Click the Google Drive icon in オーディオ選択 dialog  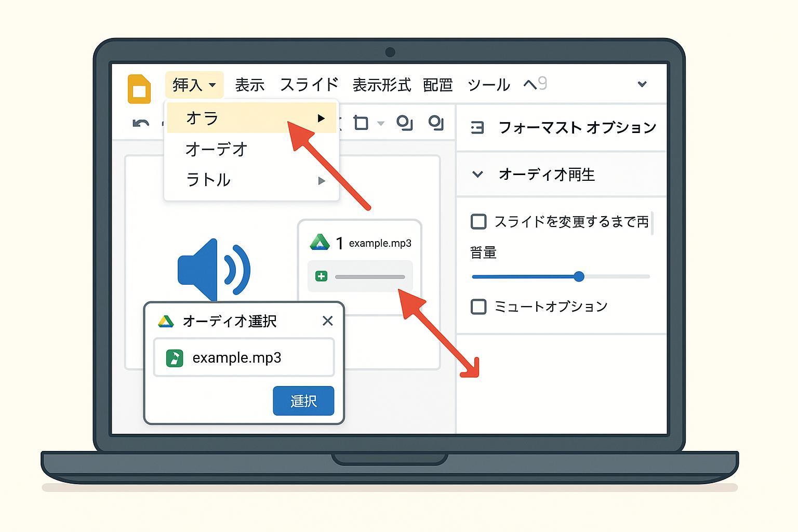click(166, 322)
